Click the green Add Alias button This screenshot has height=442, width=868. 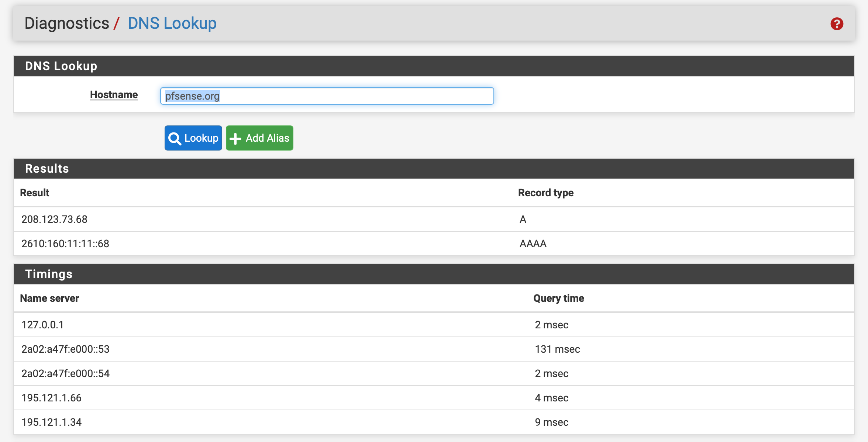(x=259, y=138)
